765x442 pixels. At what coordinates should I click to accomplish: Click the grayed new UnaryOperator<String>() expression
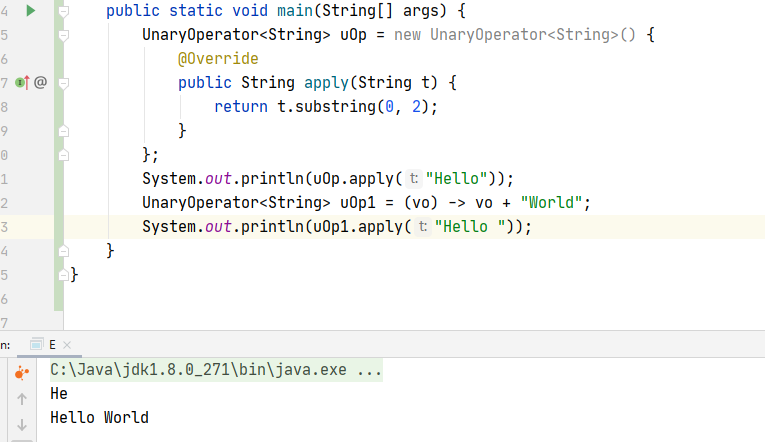click(528, 35)
